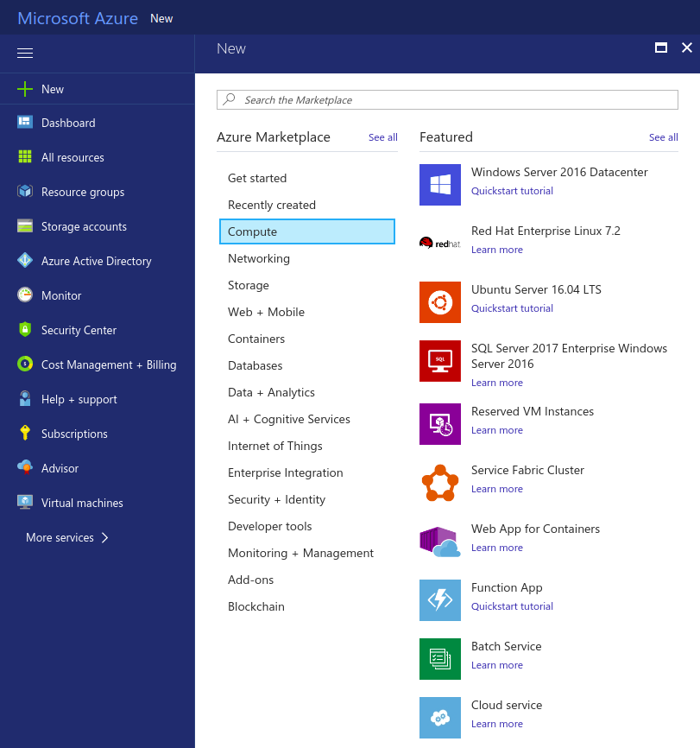Click the Function App lightning icon
Screen dimensions: 700x748
point(439,600)
